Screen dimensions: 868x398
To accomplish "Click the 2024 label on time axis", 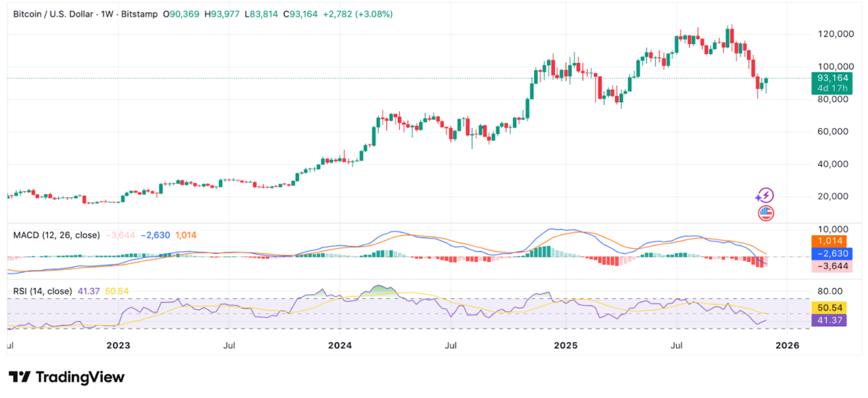I will (x=339, y=346).
